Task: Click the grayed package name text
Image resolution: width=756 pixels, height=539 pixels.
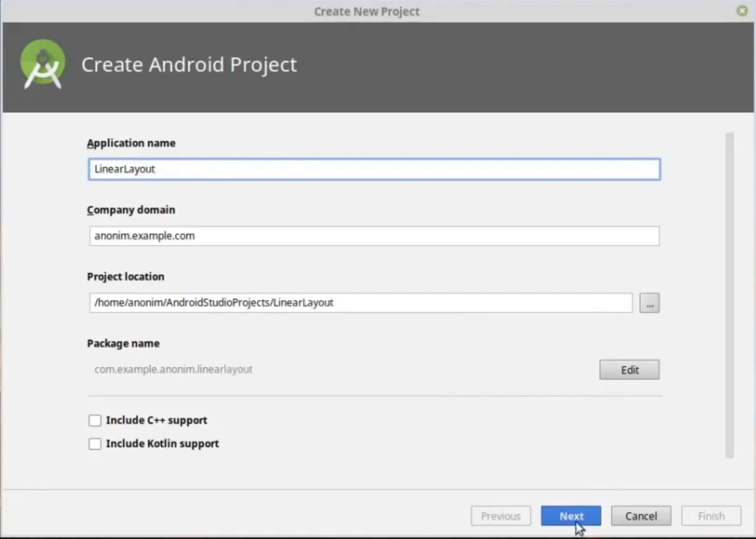Action: point(173,369)
